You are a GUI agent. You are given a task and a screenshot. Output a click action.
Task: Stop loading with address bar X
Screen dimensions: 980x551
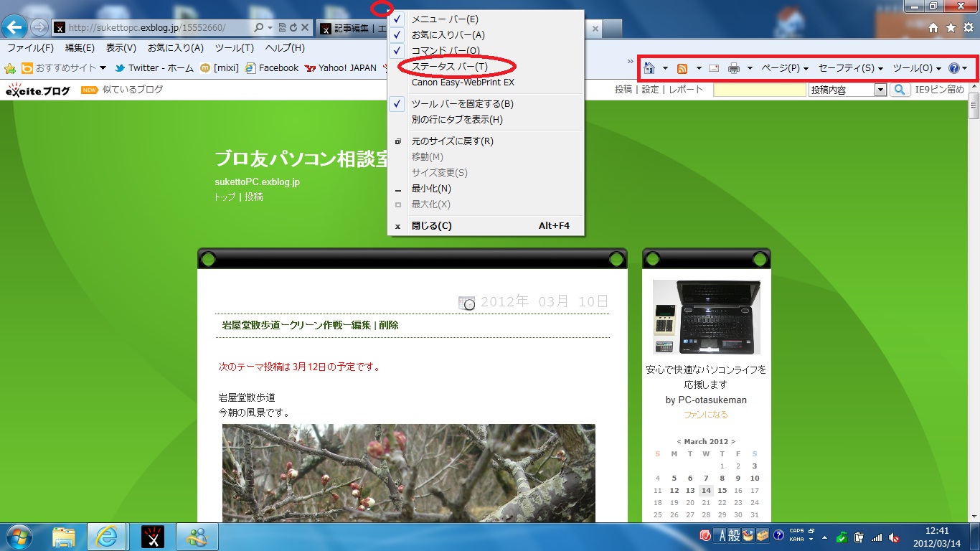pyautogui.click(x=305, y=27)
